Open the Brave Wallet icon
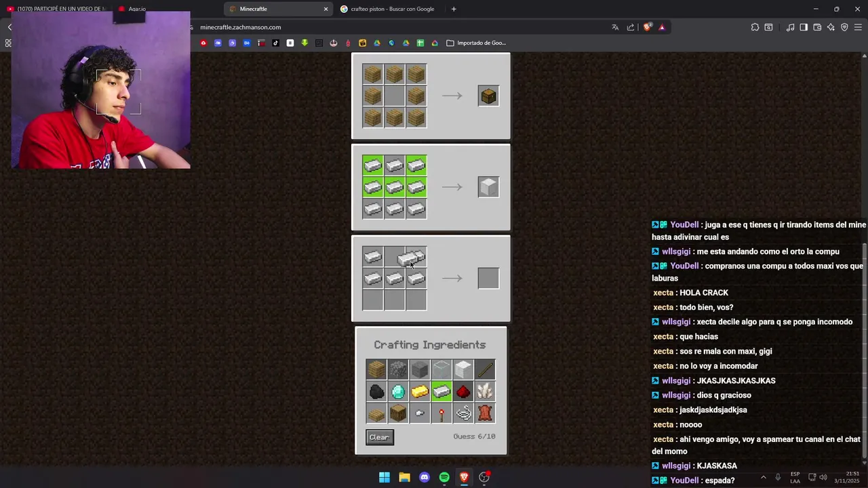Viewport: 868px width, 488px height. point(817,27)
